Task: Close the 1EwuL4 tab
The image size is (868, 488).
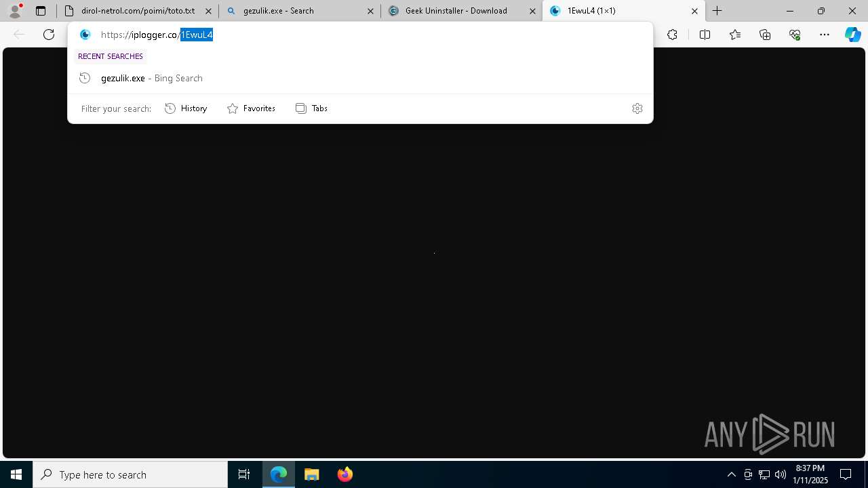Action: [694, 11]
